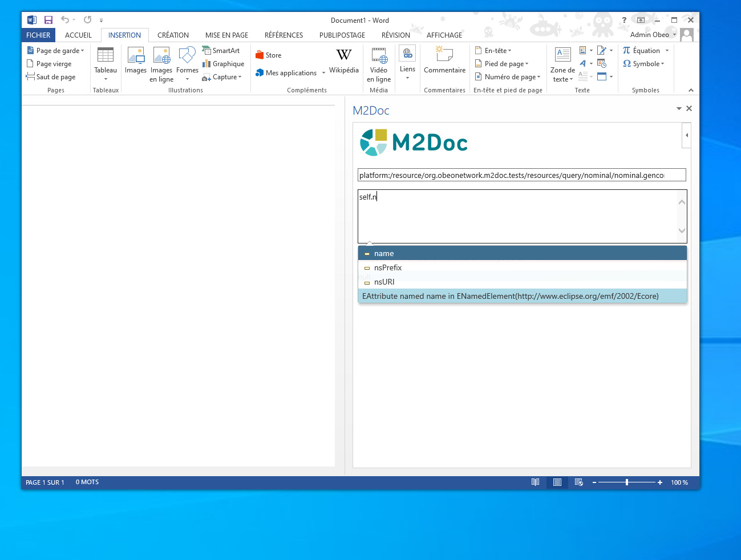Switch to the ACCUEIL tab

(x=78, y=35)
